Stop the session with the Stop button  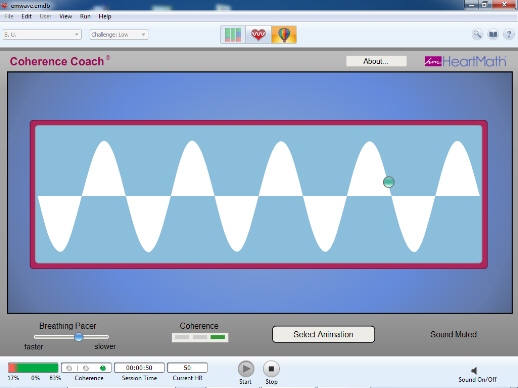coord(271,369)
